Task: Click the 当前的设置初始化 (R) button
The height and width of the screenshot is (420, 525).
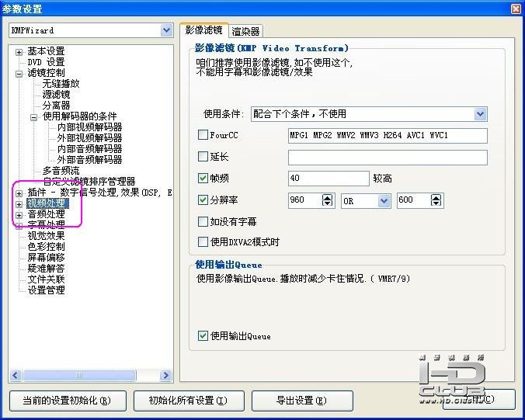Action: (68, 401)
